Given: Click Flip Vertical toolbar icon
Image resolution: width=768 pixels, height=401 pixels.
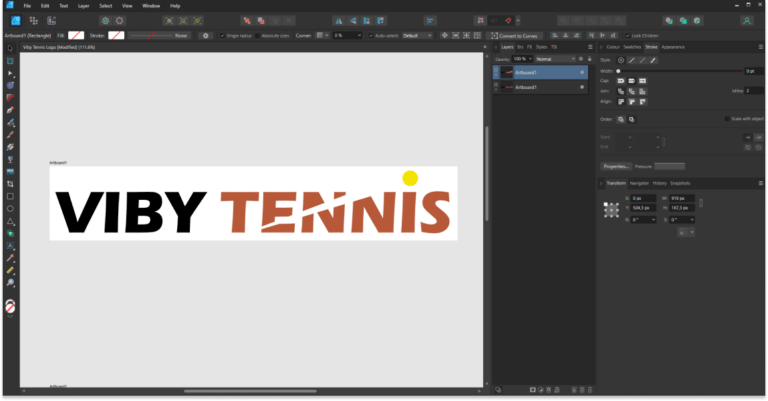Looking at the screenshot, I should [x=353, y=21].
